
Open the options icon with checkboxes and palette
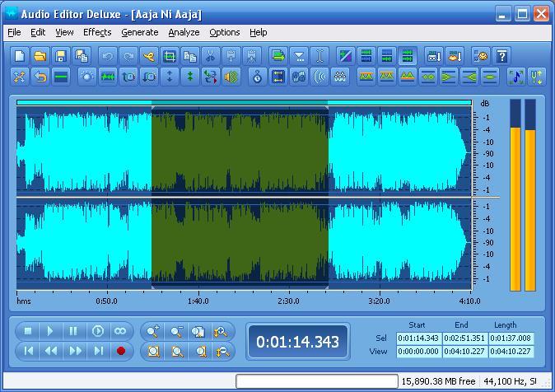click(481, 56)
